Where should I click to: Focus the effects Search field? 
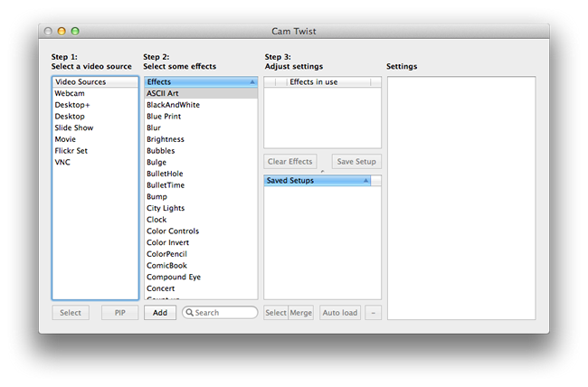coord(220,312)
